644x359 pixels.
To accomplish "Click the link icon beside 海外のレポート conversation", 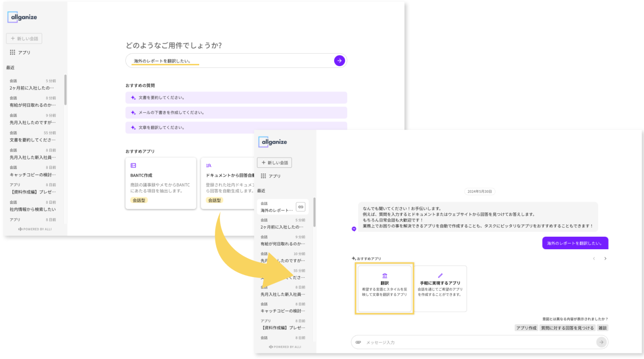I will pyautogui.click(x=301, y=207).
